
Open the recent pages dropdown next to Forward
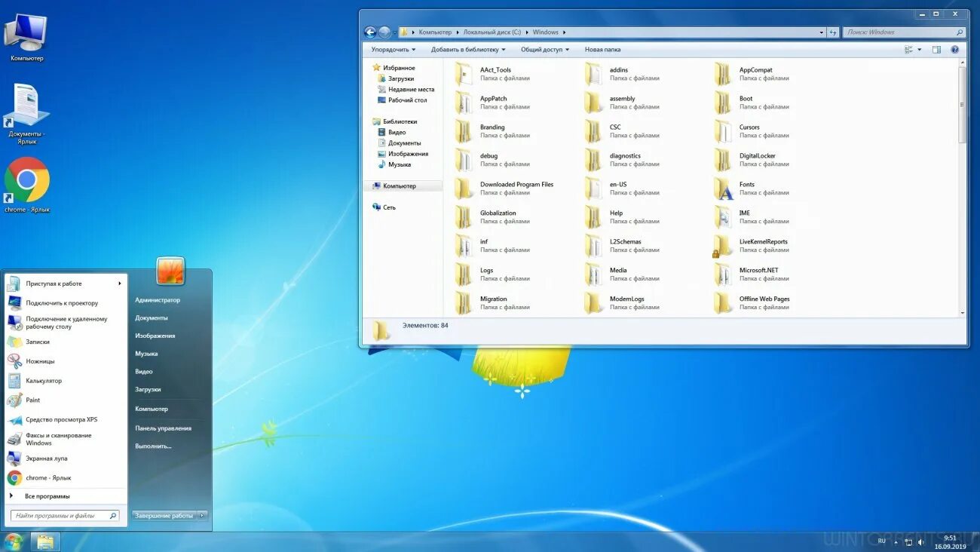pos(394,33)
